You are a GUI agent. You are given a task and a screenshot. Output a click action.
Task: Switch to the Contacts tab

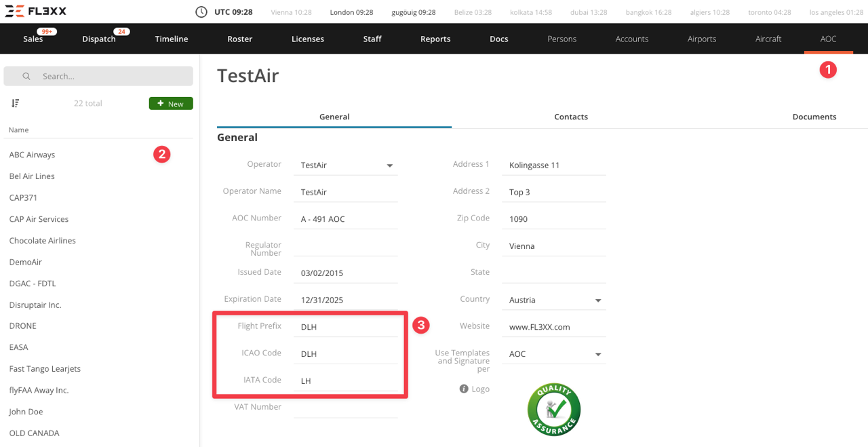570,117
